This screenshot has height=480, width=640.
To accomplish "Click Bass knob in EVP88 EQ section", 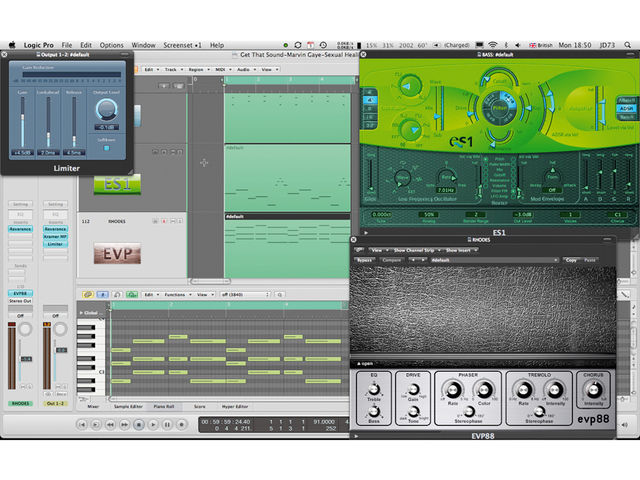I will (x=374, y=411).
